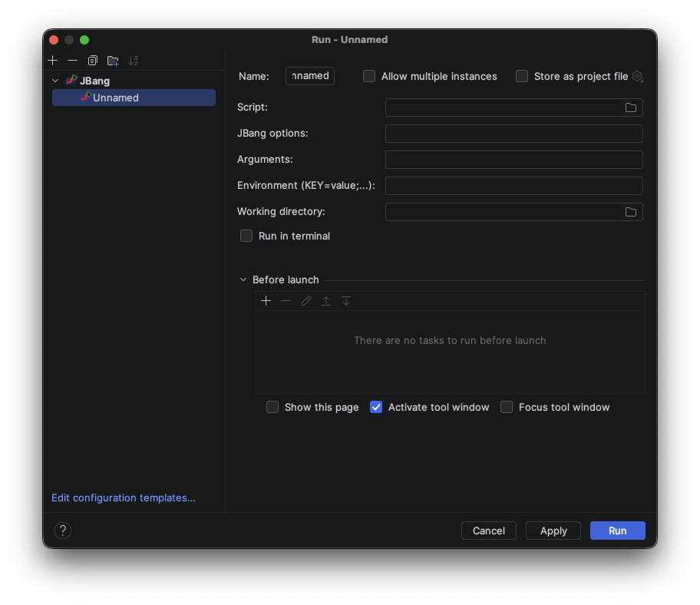Collapse the Before launch section

[x=243, y=280]
